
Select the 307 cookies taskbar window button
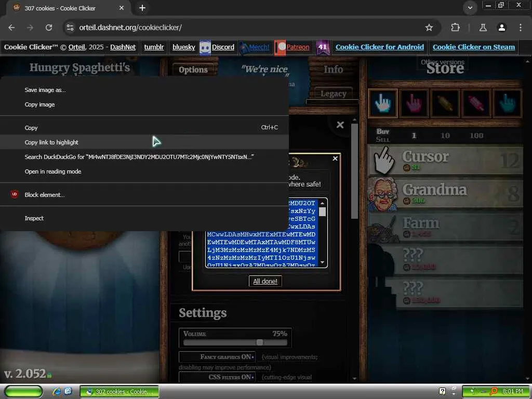[x=119, y=392]
